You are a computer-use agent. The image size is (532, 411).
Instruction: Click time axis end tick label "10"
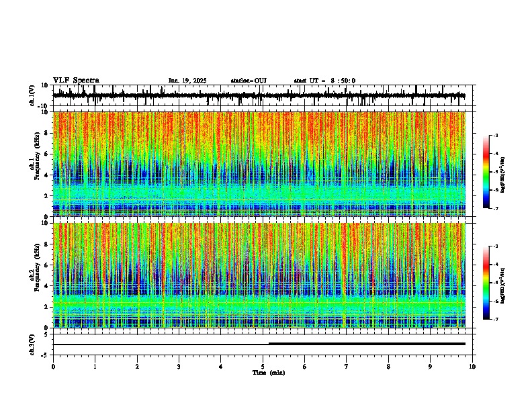point(472,367)
